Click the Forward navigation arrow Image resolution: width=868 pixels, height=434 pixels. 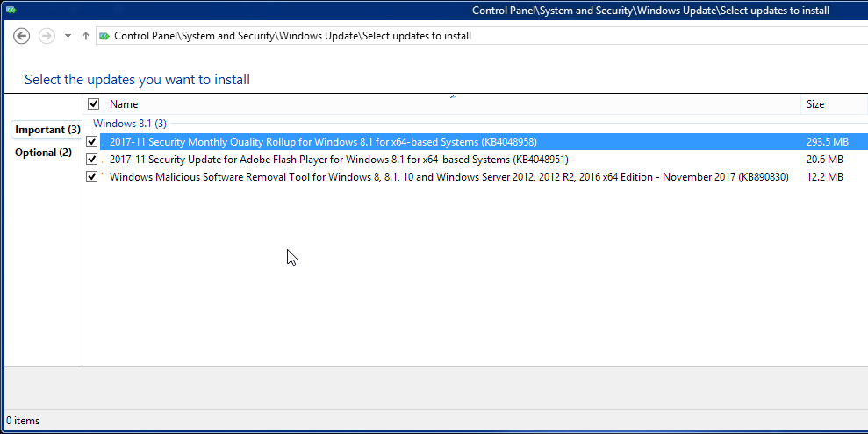click(47, 36)
